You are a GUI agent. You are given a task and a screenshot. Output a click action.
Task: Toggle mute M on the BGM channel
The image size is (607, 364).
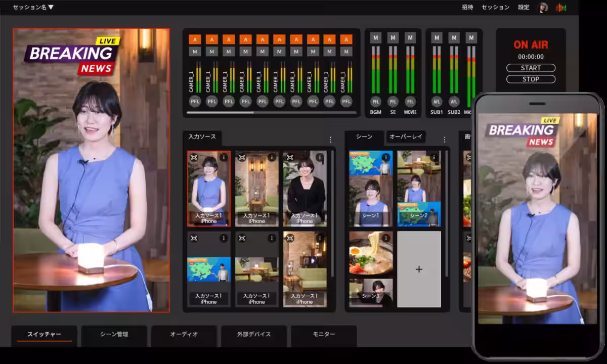[375, 38]
